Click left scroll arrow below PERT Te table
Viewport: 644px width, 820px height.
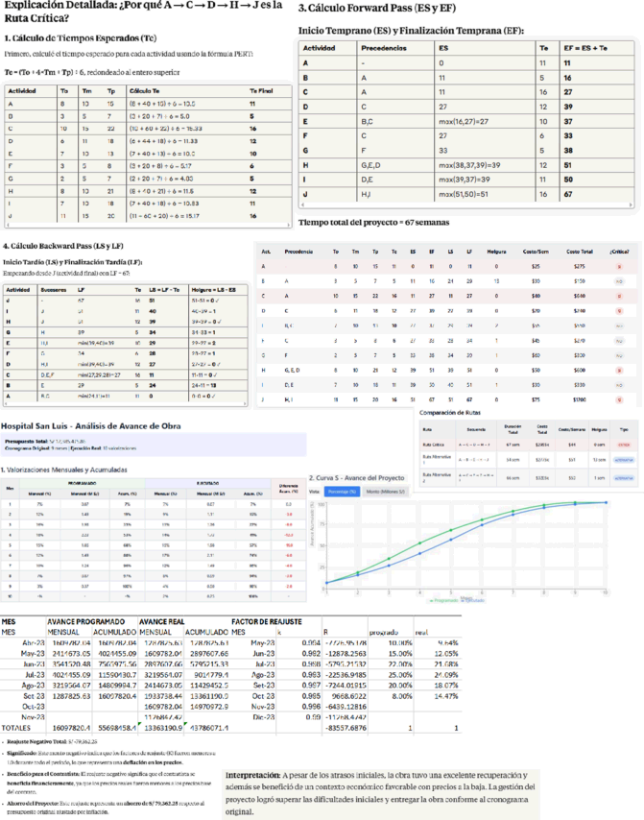pos(8,226)
